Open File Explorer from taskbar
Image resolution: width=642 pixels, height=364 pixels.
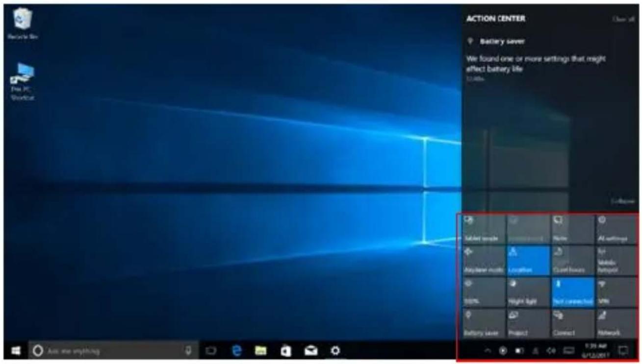(x=261, y=351)
